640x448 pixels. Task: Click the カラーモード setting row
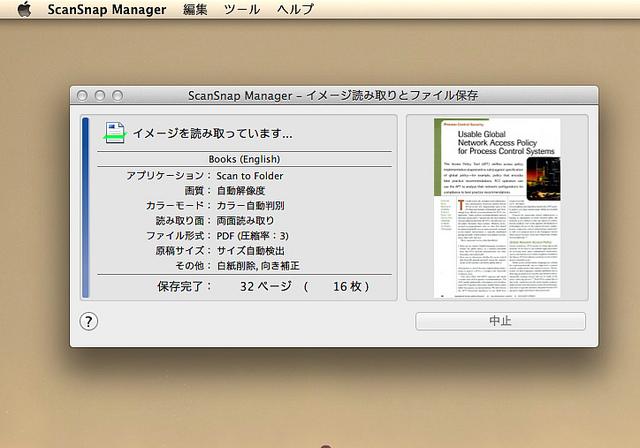(243, 205)
